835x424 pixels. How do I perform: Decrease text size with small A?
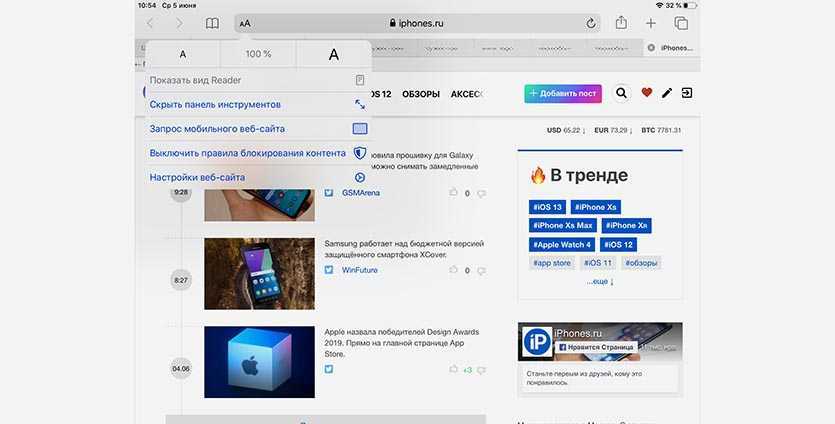click(x=182, y=54)
